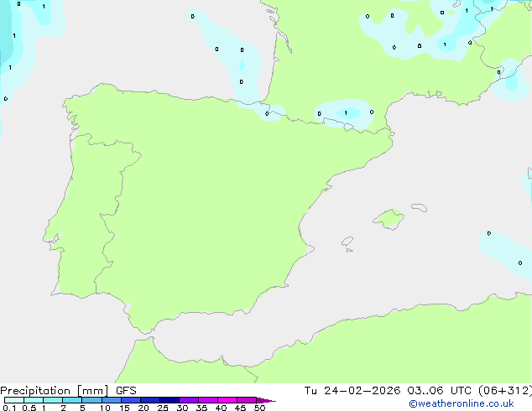Click the 'Precipitation [mm]' title text

pos(54,391)
